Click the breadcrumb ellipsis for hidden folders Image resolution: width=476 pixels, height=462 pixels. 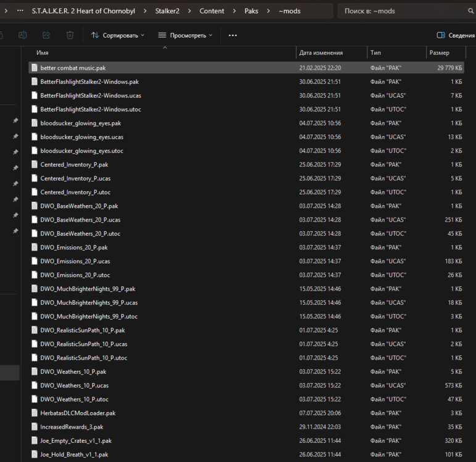[x=20, y=11]
